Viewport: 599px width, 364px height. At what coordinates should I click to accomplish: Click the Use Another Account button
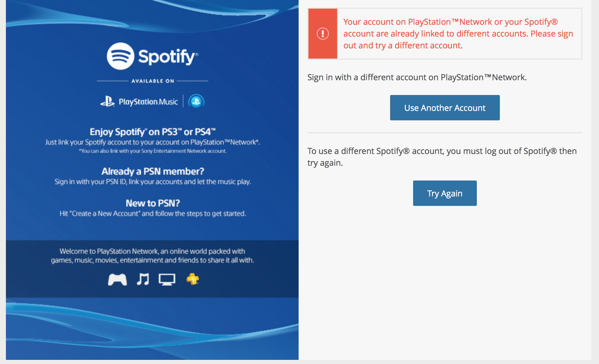coord(445,108)
